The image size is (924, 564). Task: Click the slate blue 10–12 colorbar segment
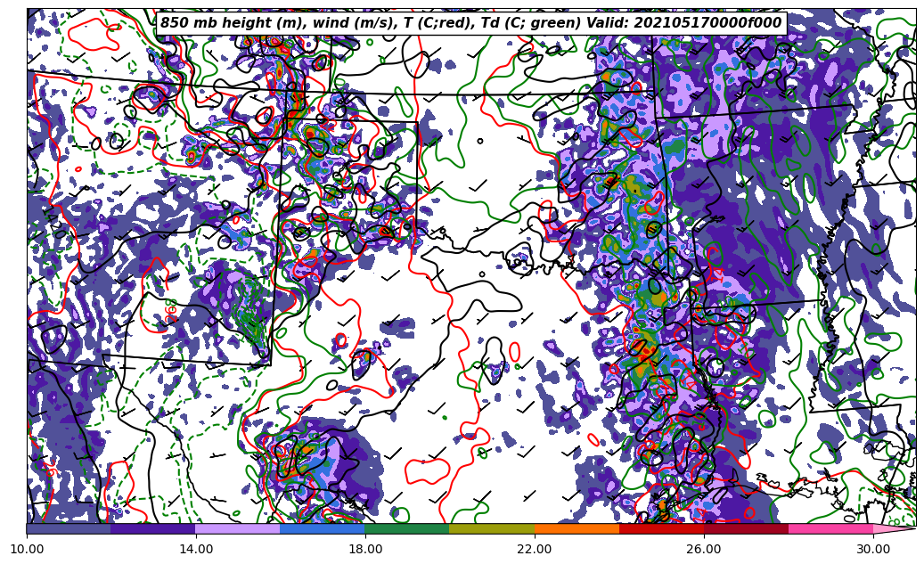(x=69, y=528)
